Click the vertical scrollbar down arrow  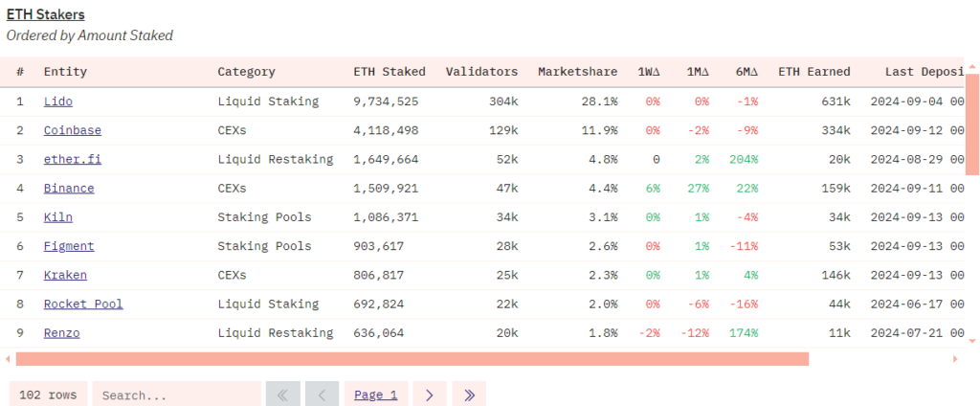pos(972,341)
